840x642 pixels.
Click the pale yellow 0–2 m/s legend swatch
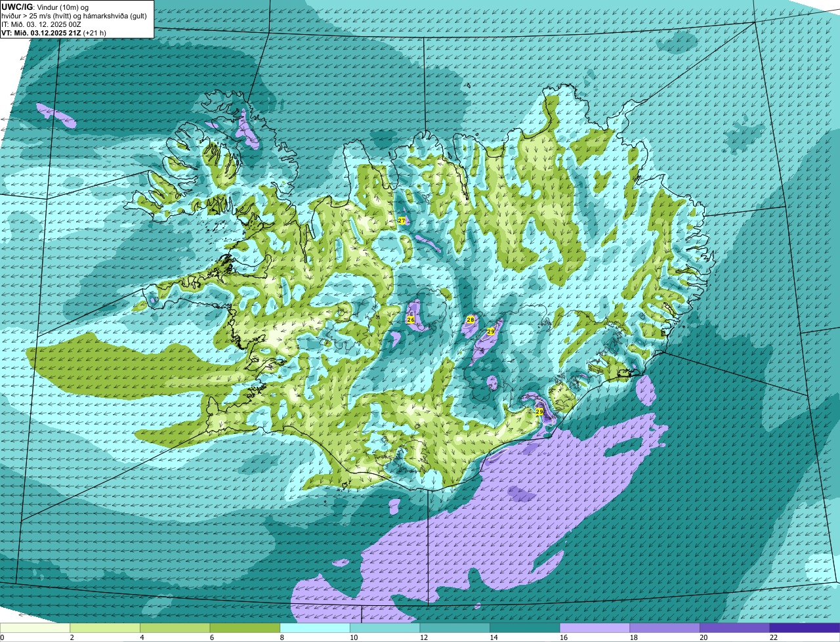pyautogui.click(x=35, y=628)
